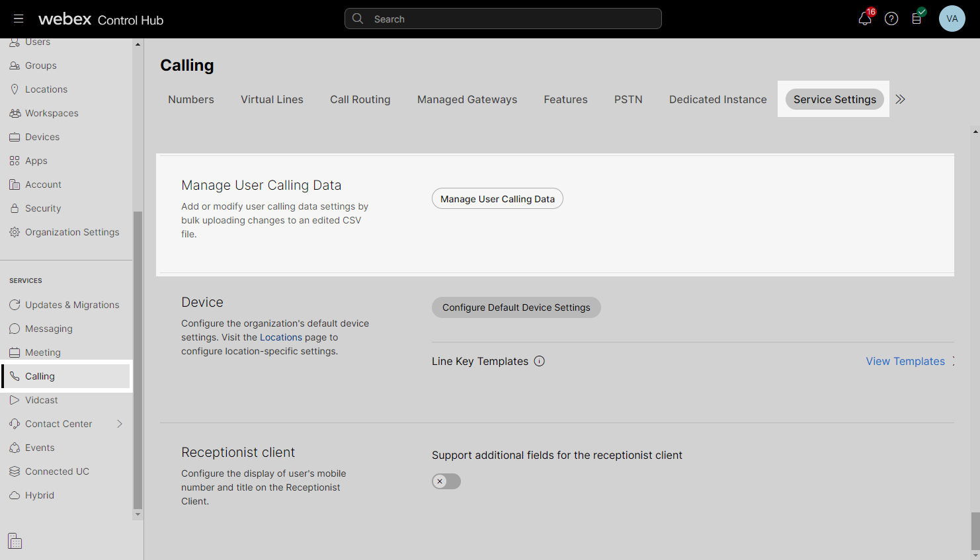Switch to the Call Routing tab
This screenshot has width=980, height=560.
pyautogui.click(x=360, y=99)
